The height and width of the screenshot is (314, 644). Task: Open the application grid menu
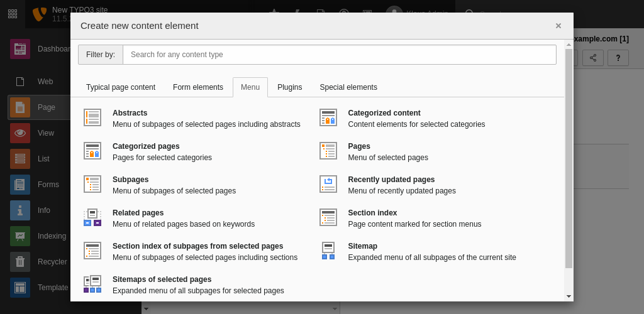click(x=13, y=14)
